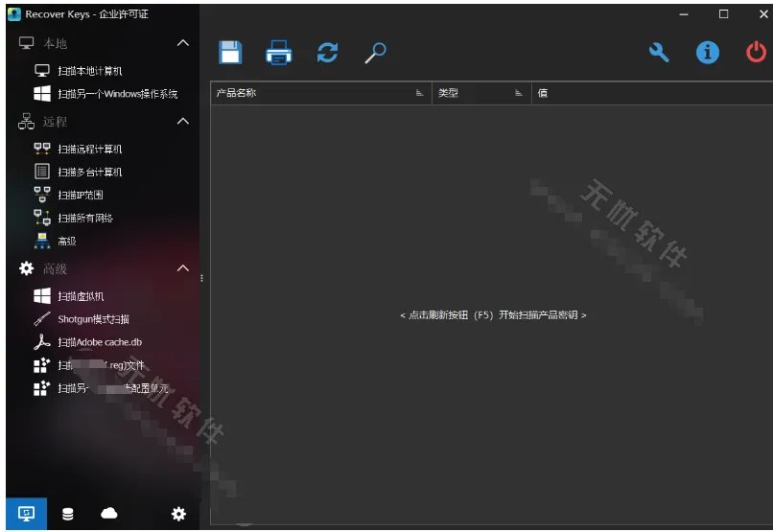Select 扫描Adobe cache.db
773x532 pixels.
coord(100,342)
